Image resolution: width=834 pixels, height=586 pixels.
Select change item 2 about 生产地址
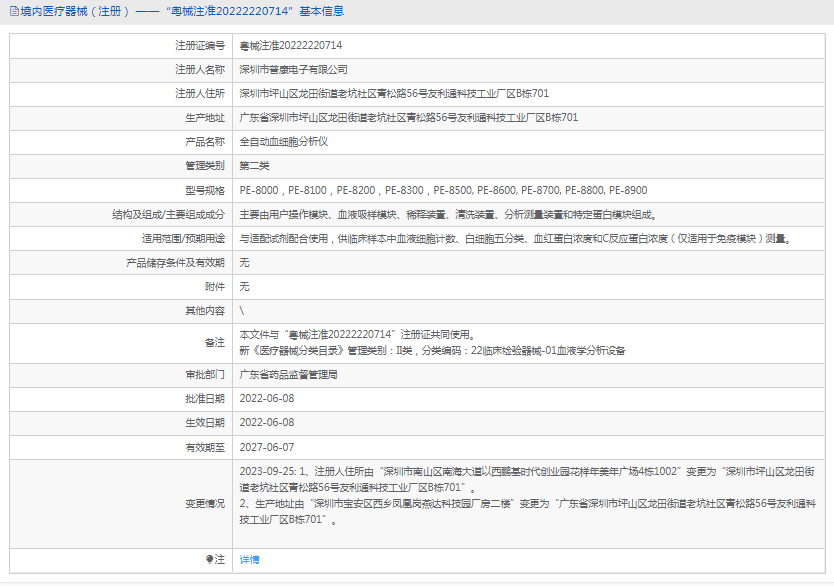(527, 512)
